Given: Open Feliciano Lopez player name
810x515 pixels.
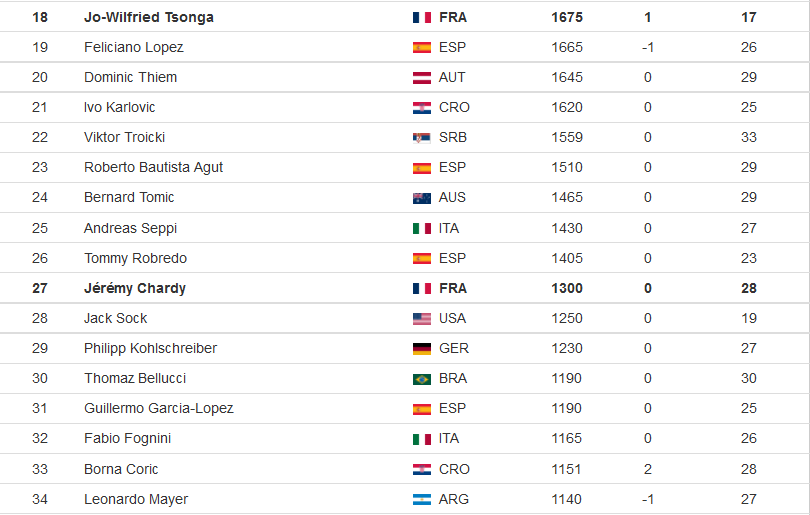Looking at the screenshot, I should pyautogui.click(x=133, y=48).
